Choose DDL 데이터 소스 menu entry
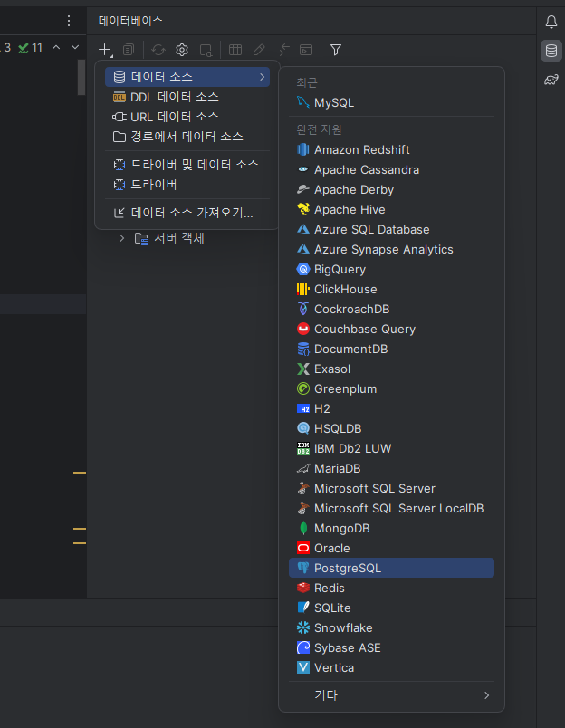The image size is (565, 728). 187,97
